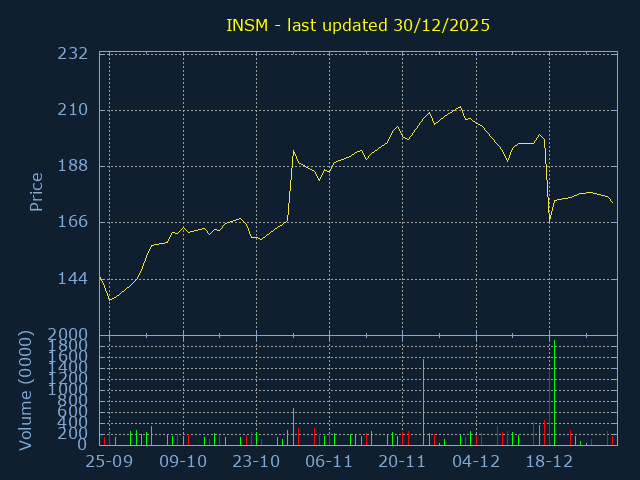Screen dimensions: 640x480
Task: Click the 20-11 date axis label
Action: coord(402,462)
